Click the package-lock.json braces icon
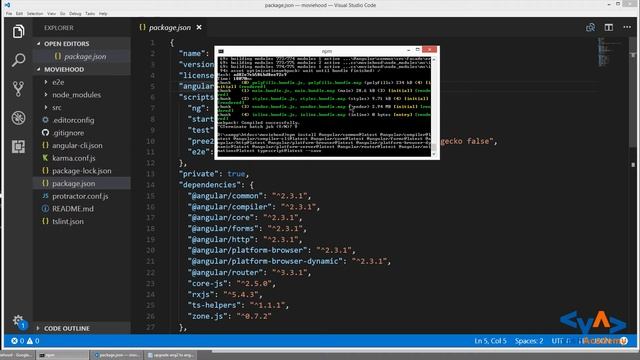This screenshot has height=360, width=640. tap(45, 171)
